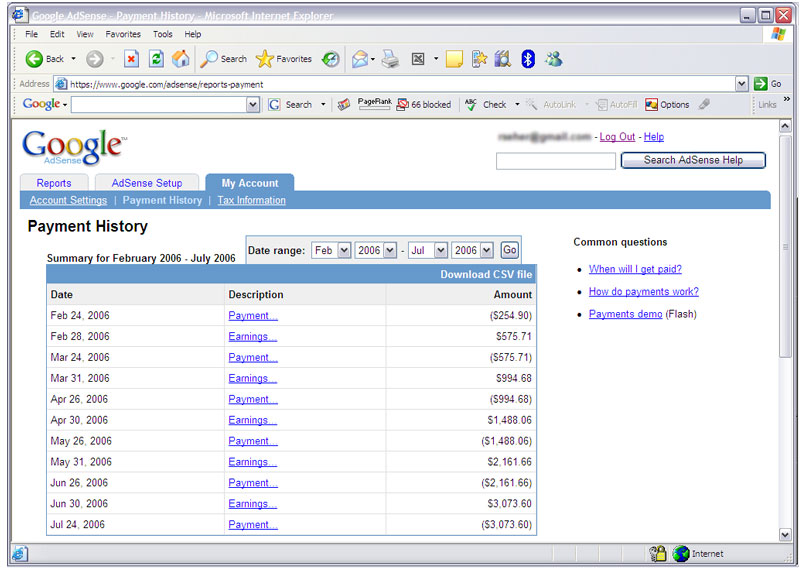Viewport: 800px width, 568px height.
Task: Open Favorites star toolbar button
Action: coord(284,59)
